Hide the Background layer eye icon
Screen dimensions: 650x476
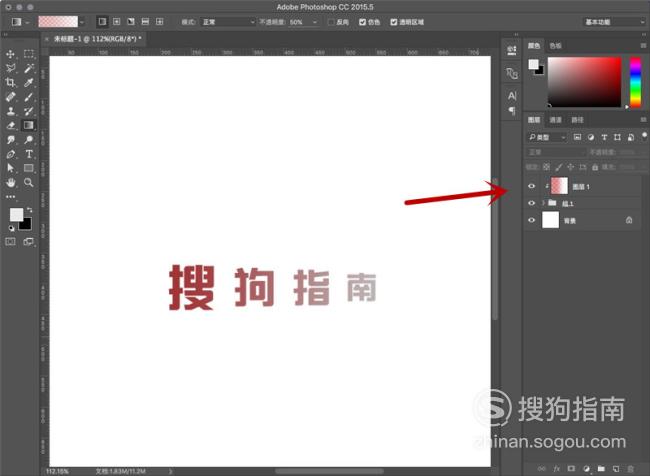tap(531, 220)
